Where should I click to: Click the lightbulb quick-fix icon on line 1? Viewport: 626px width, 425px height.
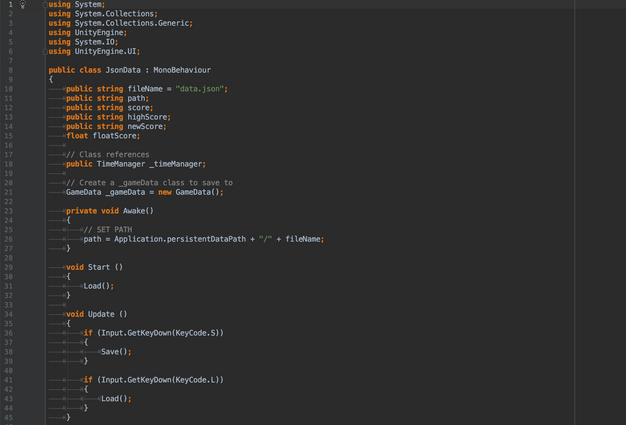23,4
